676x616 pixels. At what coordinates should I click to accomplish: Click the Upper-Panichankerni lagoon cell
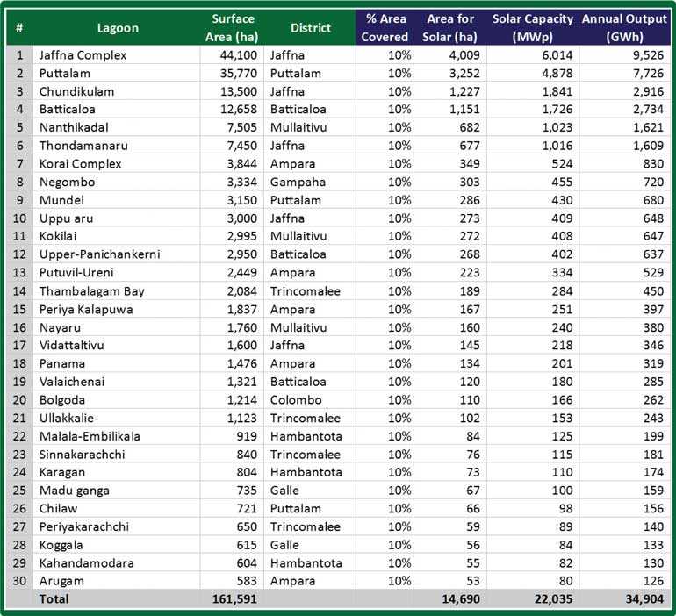click(x=117, y=254)
